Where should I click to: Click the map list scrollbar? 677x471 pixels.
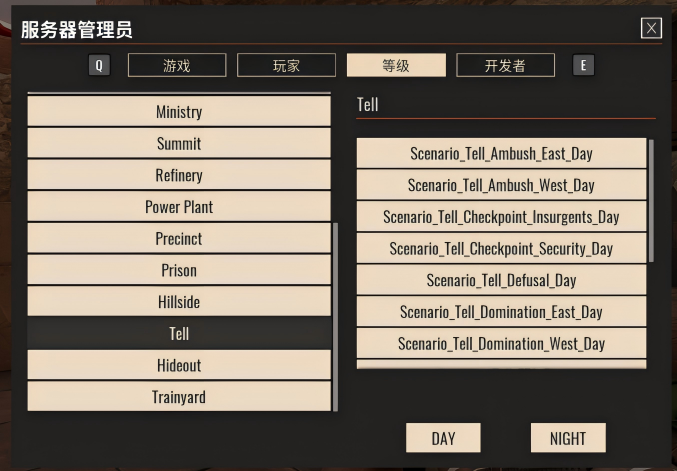click(335, 315)
